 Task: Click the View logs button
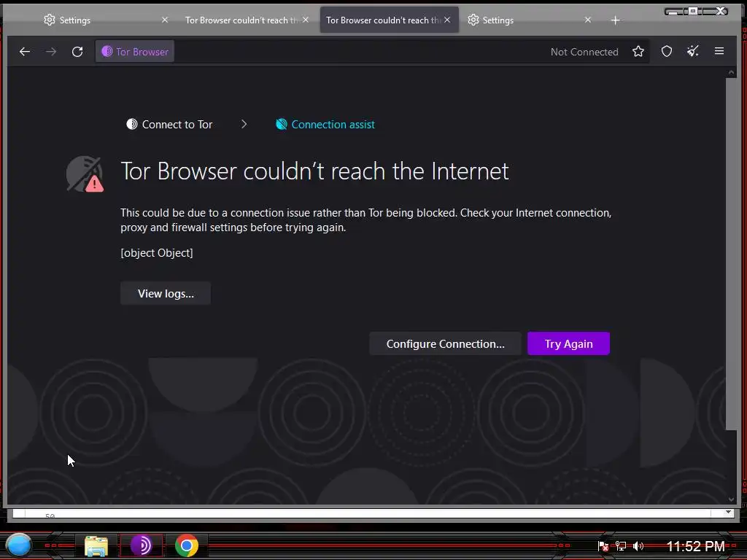[166, 293]
